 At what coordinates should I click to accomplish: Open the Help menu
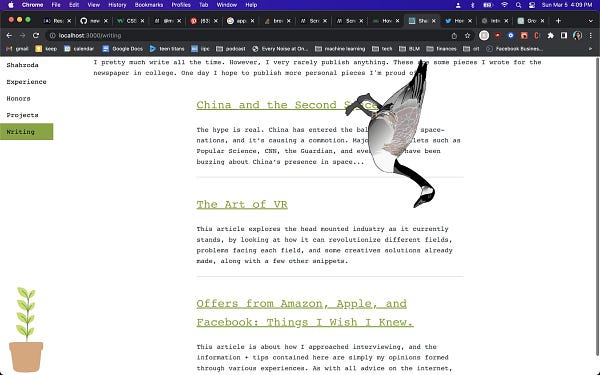251,5
